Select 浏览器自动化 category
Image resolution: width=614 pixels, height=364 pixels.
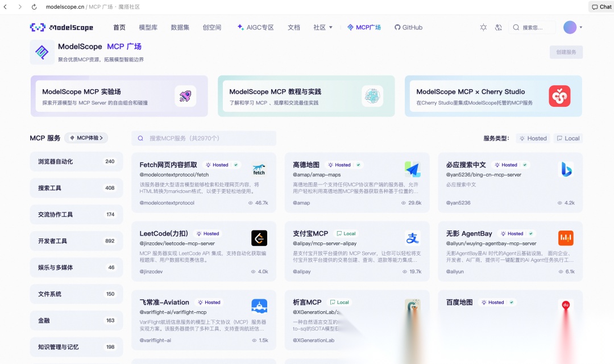pos(76,161)
